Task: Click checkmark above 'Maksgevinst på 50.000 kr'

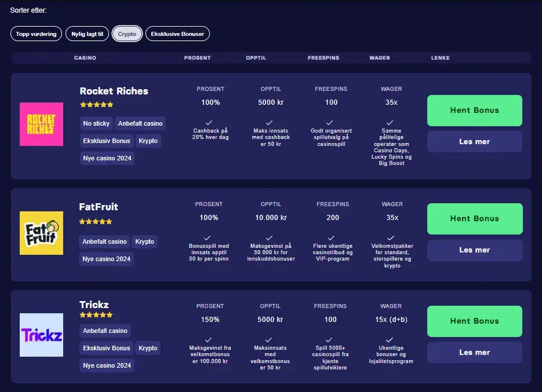Action: 270,238
